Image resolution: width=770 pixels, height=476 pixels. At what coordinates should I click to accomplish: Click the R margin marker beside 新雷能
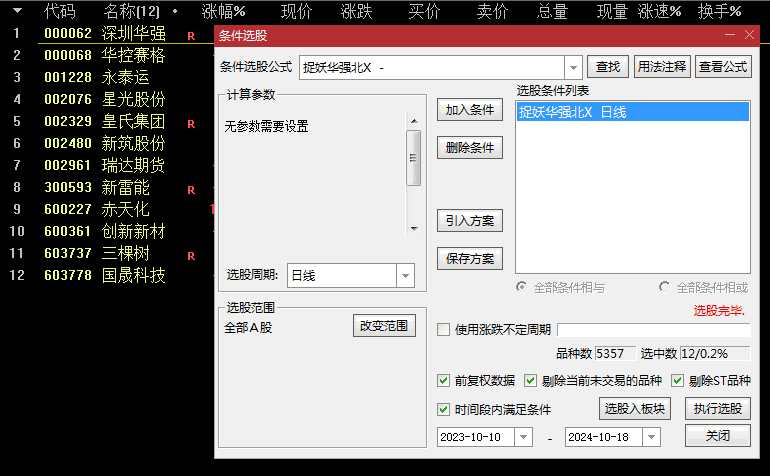(x=191, y=190)
